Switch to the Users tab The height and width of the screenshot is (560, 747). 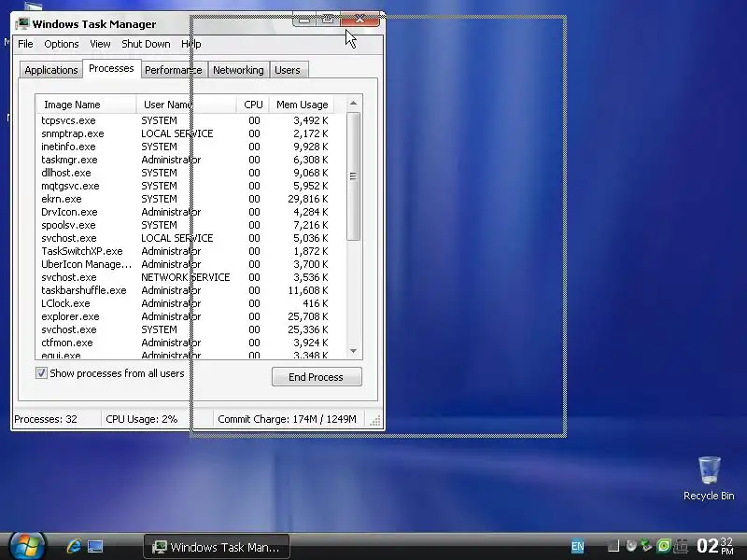(x=288, y=70)
